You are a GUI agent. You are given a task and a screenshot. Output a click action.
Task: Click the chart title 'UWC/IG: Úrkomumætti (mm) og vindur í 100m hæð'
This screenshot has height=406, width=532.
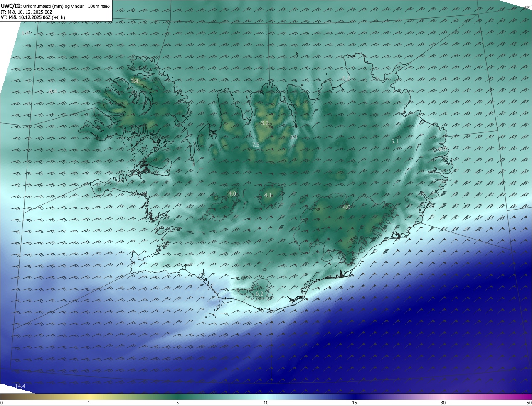click(55, 6)
